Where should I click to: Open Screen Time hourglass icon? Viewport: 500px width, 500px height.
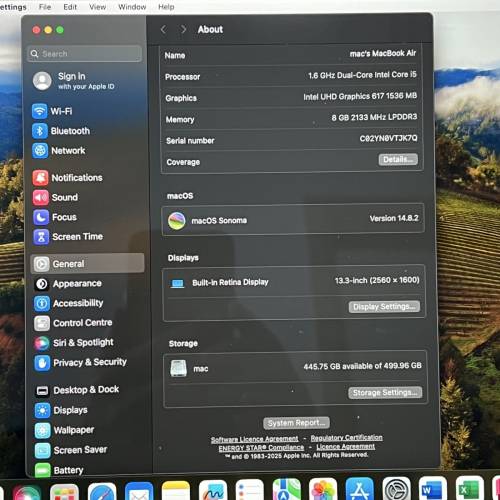click(41, 237)
